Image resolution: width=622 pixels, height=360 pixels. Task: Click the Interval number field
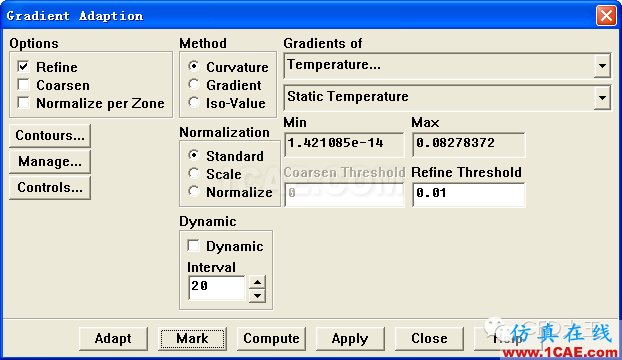point(217,288)
